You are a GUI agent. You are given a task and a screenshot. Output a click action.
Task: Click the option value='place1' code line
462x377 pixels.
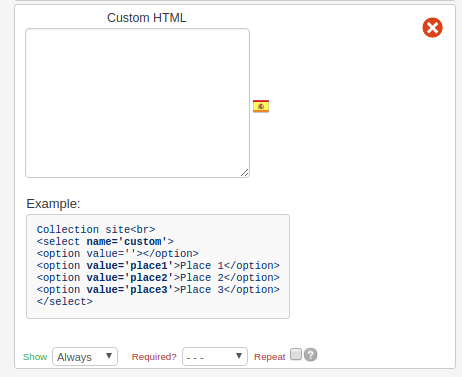pyautogui.click(x=158, y=266)
